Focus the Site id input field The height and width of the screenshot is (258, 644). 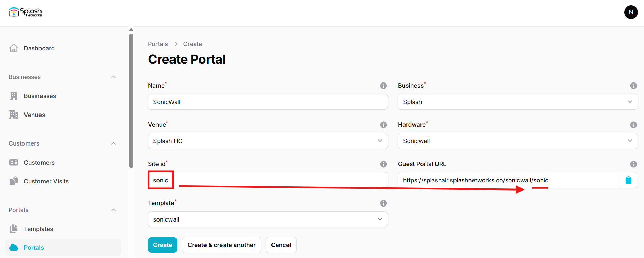(x=268, y=180)
